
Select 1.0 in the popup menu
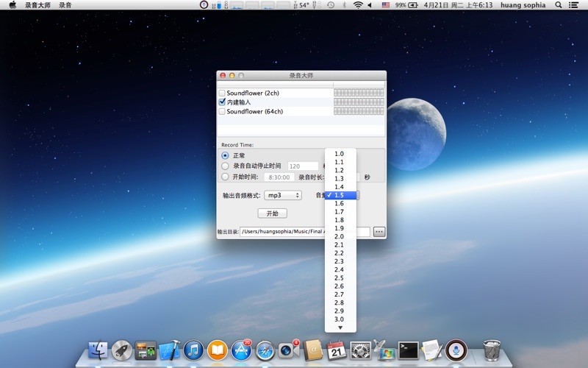click(339, 154)
